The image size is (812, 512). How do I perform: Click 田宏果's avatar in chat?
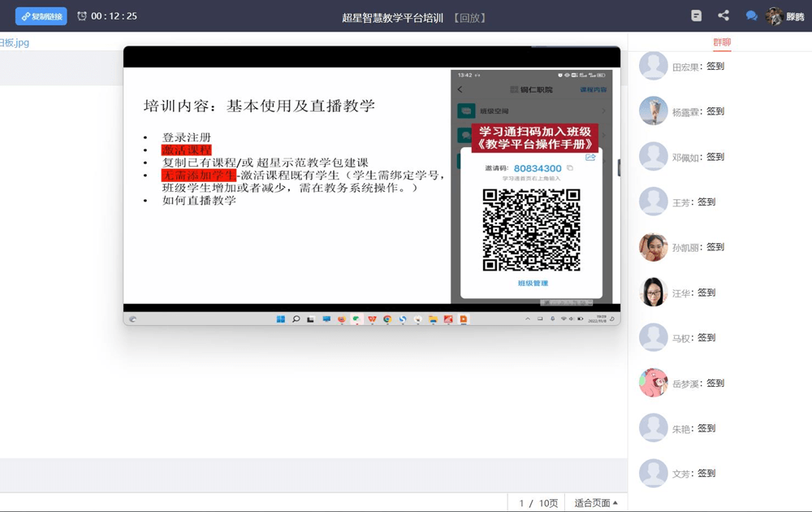pyautogui.click(x=653, y=66)
